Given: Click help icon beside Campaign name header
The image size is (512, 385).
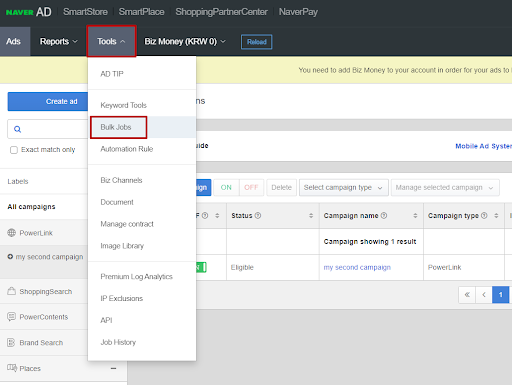Looking at the screenshot, I should click(x=384, y=216).
